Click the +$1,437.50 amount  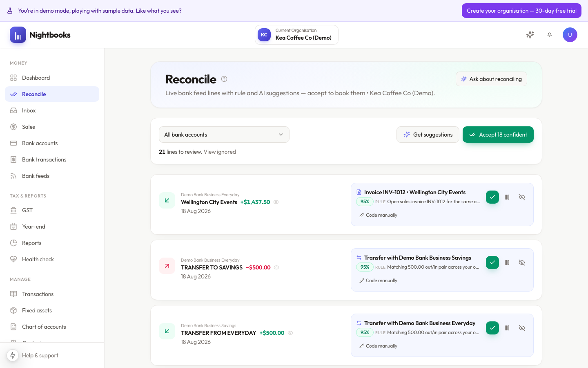(255, 202)
